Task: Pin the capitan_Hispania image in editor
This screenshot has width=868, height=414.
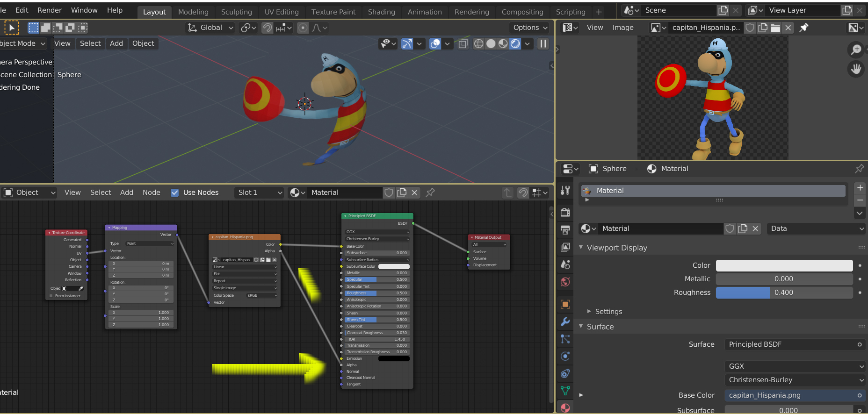Action: pos(804,28)
